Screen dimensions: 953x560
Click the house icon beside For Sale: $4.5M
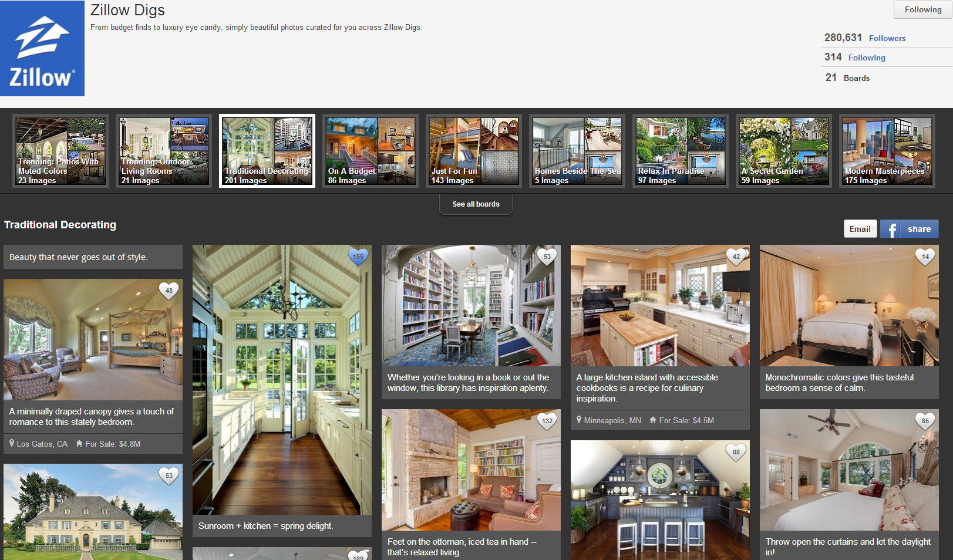pyautogui.click(x=653, y=420)
